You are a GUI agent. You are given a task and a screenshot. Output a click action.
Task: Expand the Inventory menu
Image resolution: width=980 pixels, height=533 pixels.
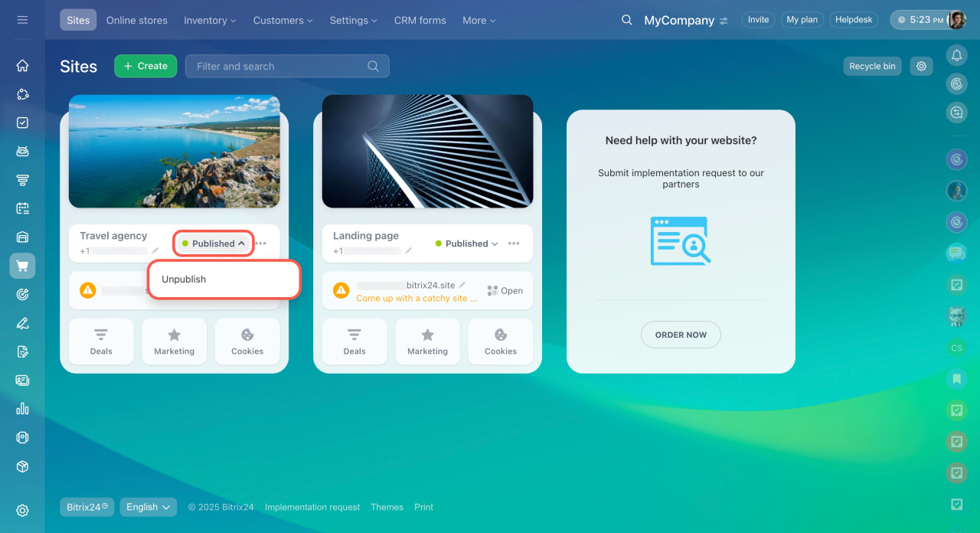(x=210, y=20)
